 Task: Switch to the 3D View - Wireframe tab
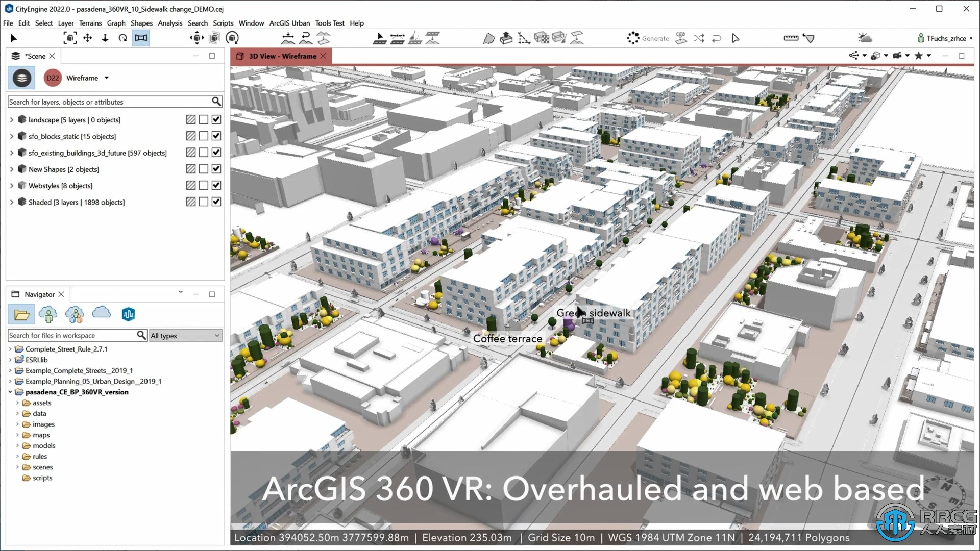282,56
